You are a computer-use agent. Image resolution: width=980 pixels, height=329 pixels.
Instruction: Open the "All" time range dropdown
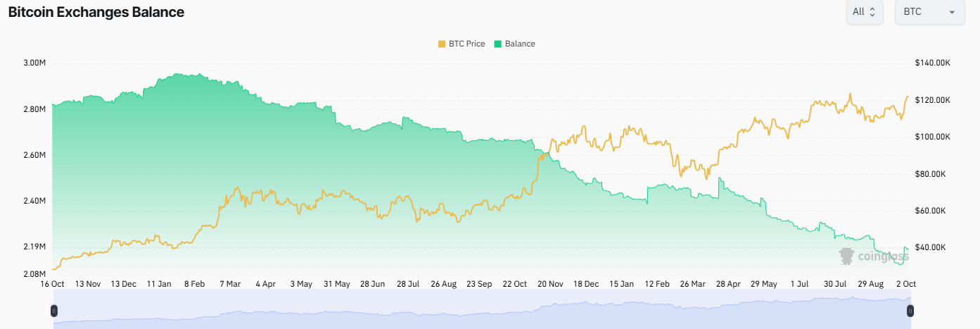click(x=864, y=12)
